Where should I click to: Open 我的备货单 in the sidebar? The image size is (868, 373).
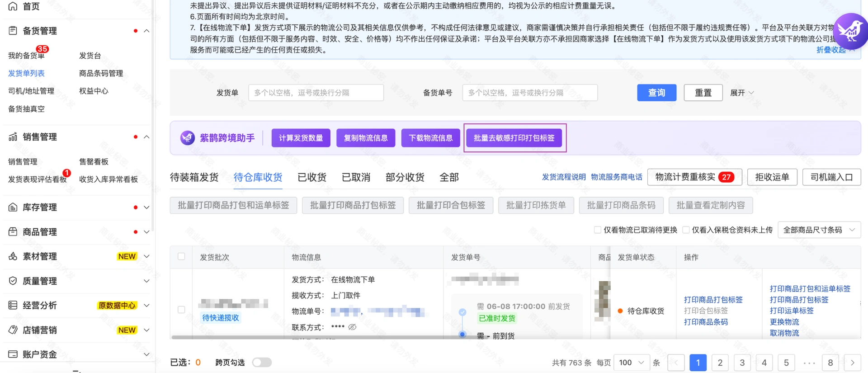click(26, 56)
